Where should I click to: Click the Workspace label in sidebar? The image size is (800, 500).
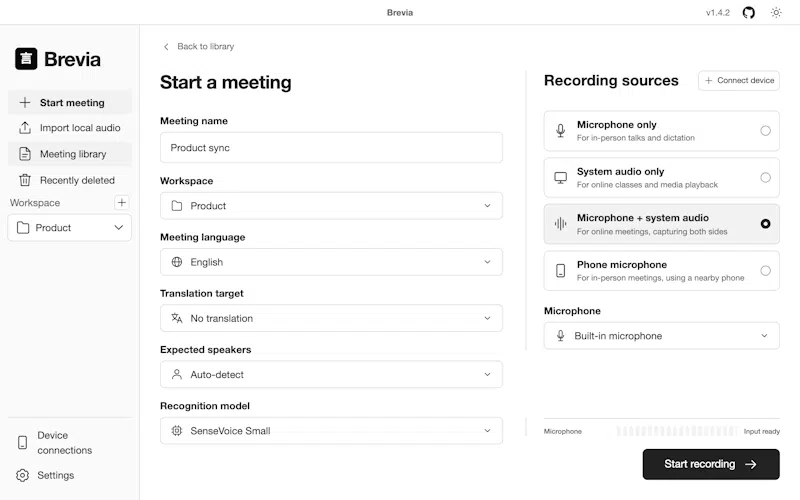coord(35,203)
